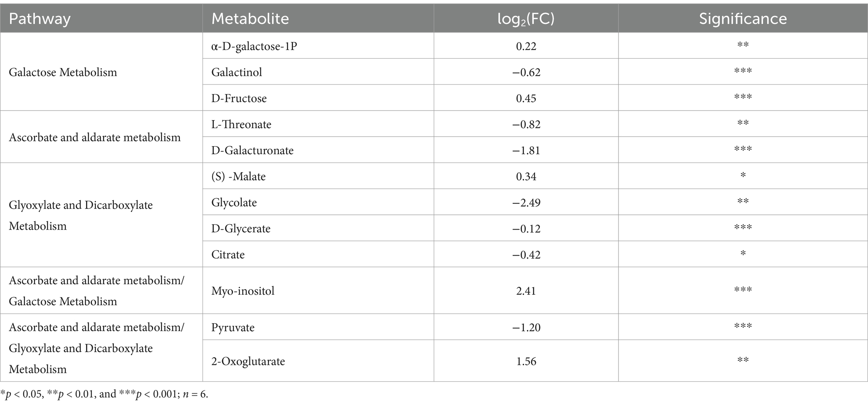Select the L-Threonate cell

318,124
